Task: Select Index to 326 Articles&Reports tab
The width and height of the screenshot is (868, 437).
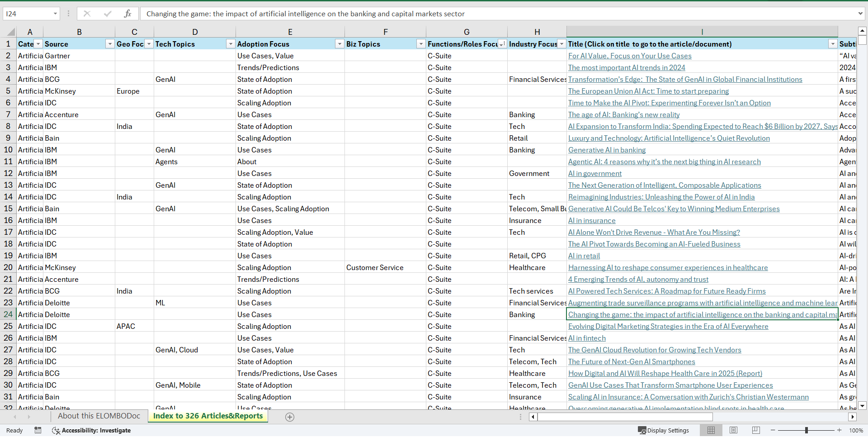Action: click(x=208, y=416)
